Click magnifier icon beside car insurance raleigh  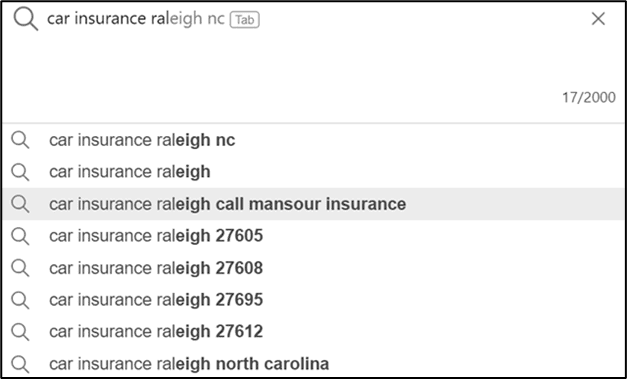click(20, 172)
